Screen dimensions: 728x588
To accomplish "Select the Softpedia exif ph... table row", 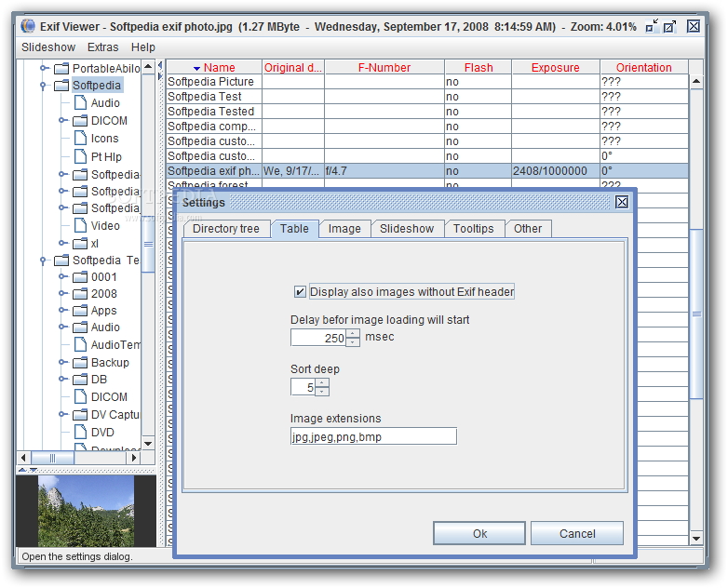I will pyautogui.click(x=426, y=171).
